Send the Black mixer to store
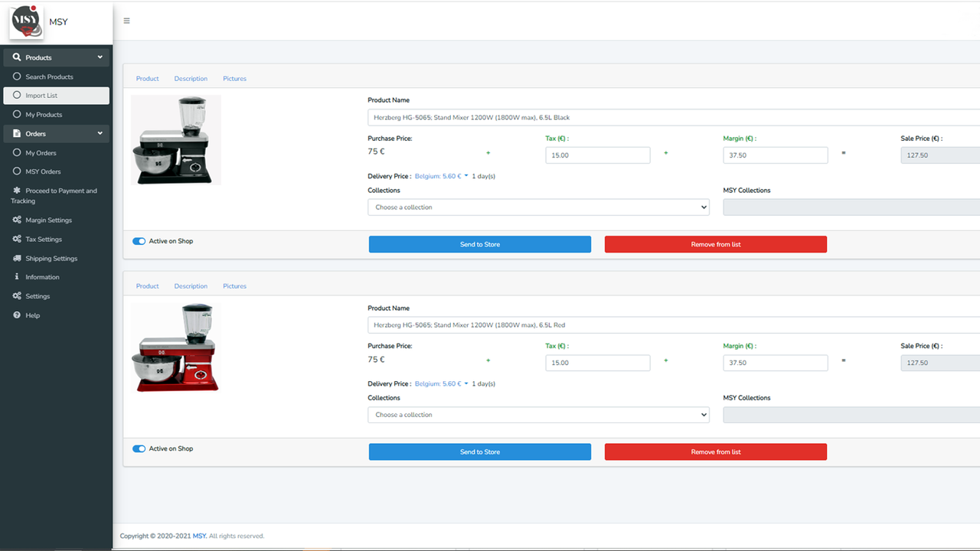This screenshot has width=980, height=551. [x=479, y=243]
